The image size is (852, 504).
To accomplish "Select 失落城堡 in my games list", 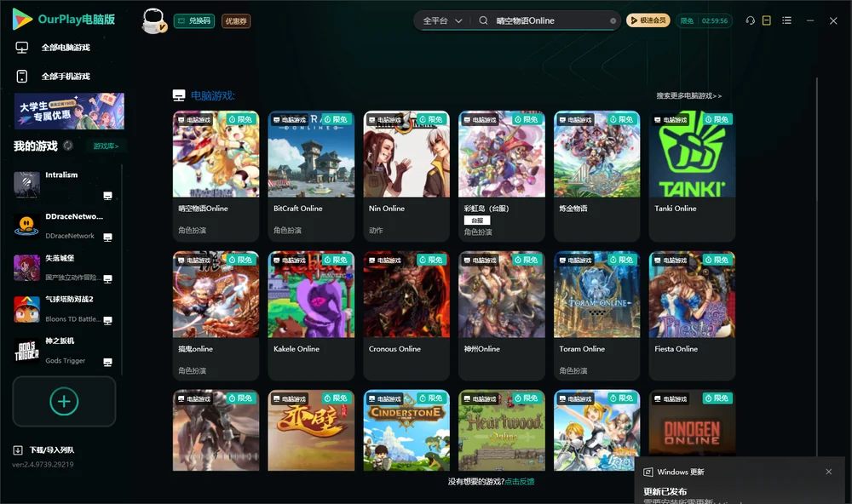I will pos(64,267).
